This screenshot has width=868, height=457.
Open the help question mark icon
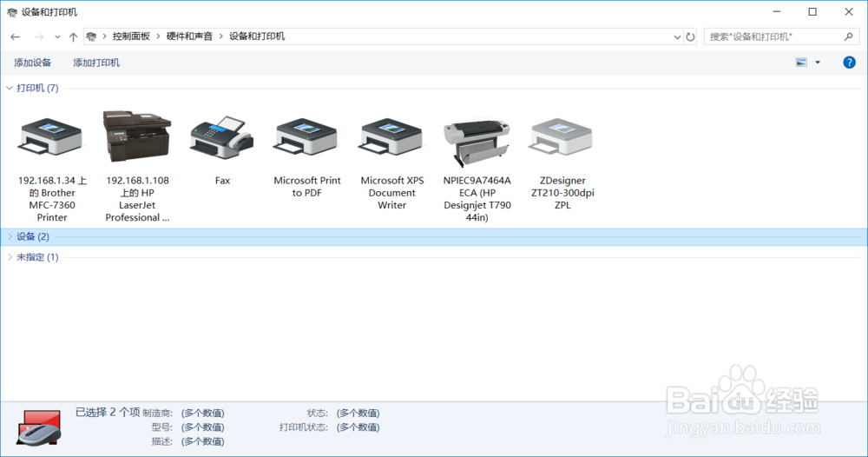point(849,62)
